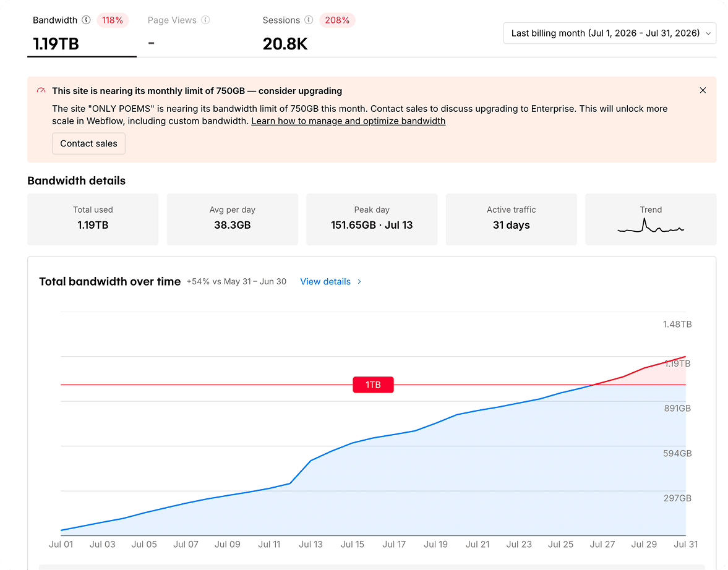This screenshot has height=570, width=728.
Task: Click the Trend sparkline card
Action: (651, 219)
